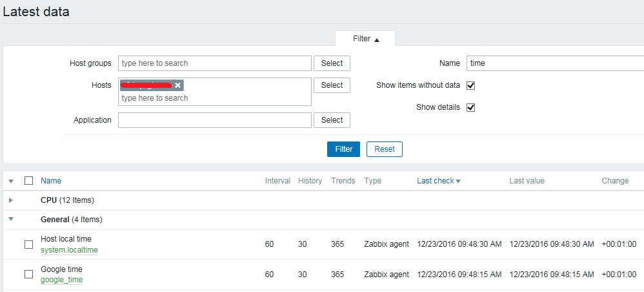Image resolution: width=644 pixels, height=292 pixels.
Task: Tick the Google time item checkbox
Action: [x=28, y=274]
